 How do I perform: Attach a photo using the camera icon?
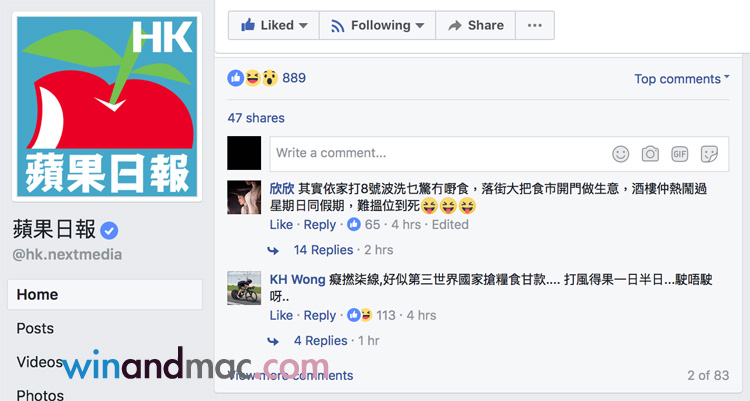[x=650, y=154]
